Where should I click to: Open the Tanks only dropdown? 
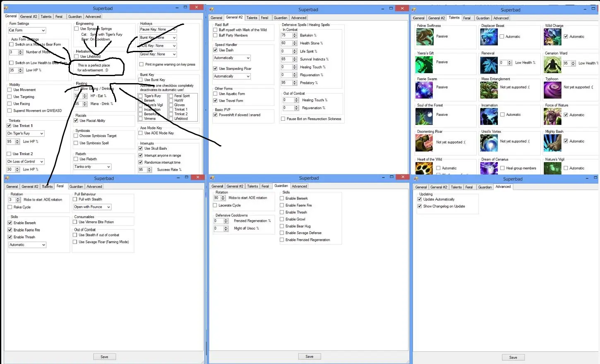pos(92,167)
